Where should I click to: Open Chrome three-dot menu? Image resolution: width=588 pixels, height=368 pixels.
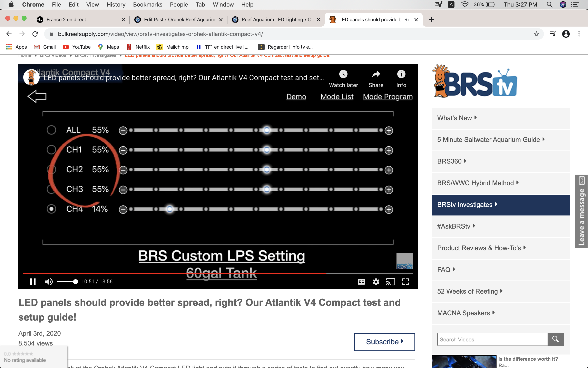click(x=579, y=34)
